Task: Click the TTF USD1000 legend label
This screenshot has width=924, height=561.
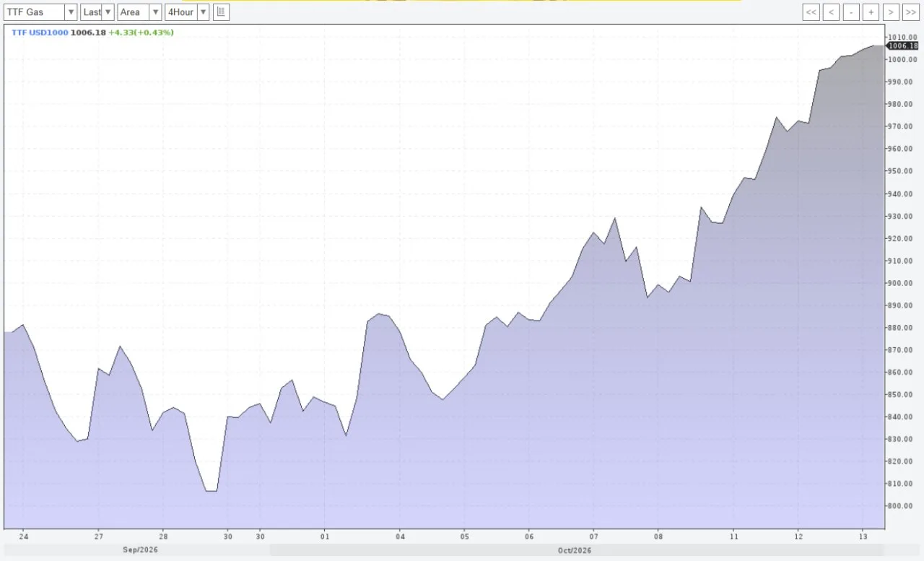Action: pos(40,32)
